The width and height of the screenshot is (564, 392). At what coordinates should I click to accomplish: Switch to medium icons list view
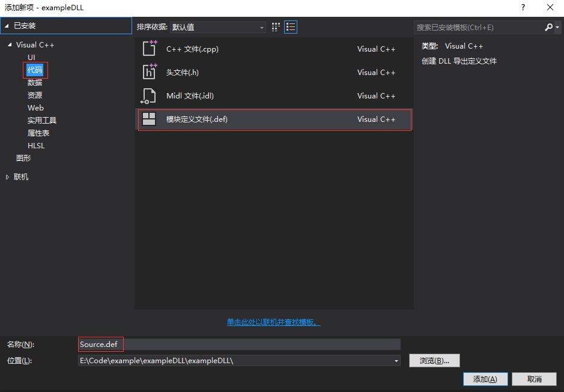point(291,27)
